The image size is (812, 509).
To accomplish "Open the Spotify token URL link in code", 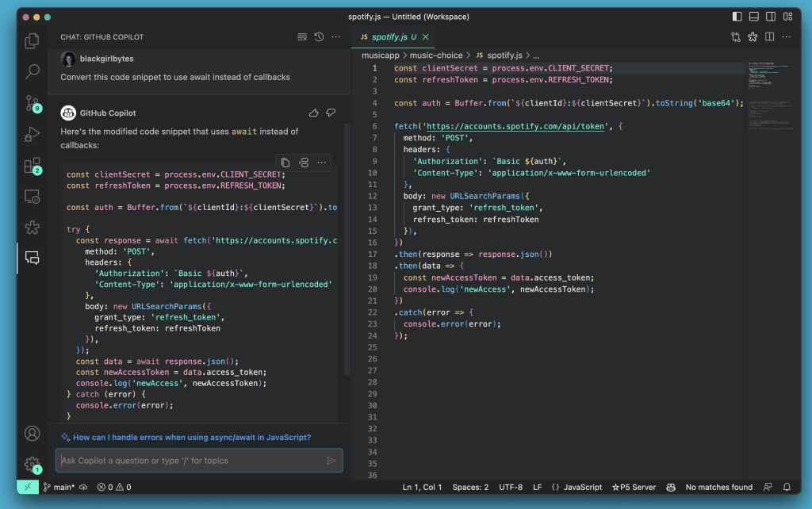I will (x=515, y=126).
